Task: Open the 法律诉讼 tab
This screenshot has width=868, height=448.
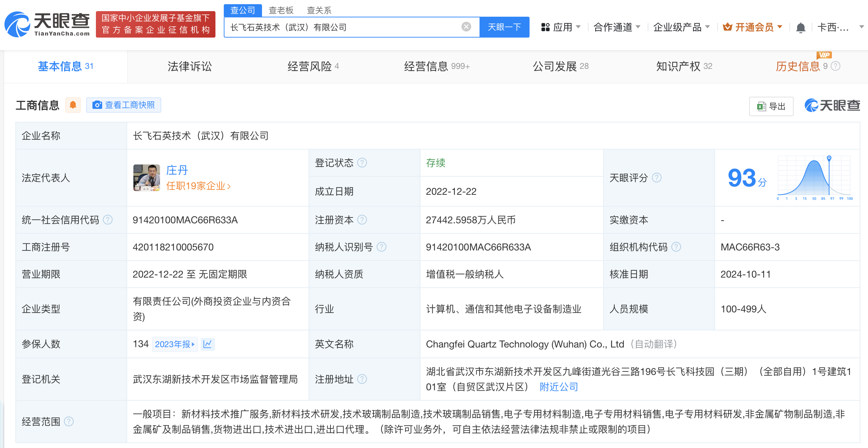Action: (x=189, y=66)
